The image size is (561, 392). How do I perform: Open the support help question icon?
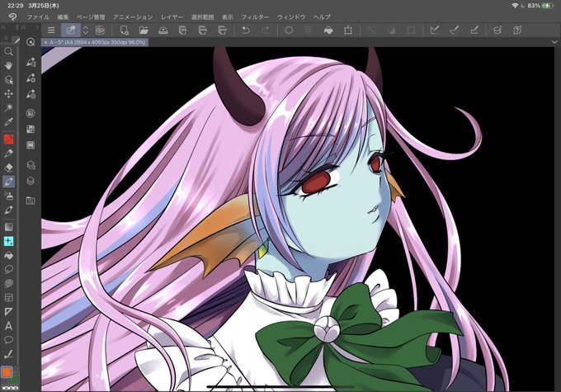517,30
